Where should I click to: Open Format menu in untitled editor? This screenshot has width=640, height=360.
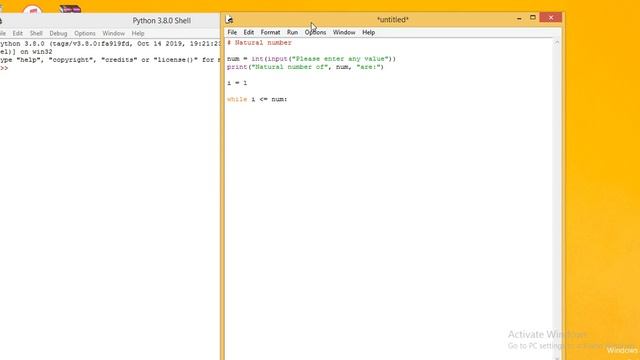click(x=270, y=32)
